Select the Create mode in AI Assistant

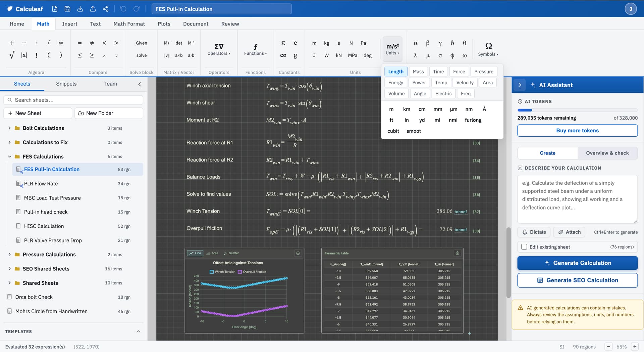pyautogui.click(x=547, y=153)
